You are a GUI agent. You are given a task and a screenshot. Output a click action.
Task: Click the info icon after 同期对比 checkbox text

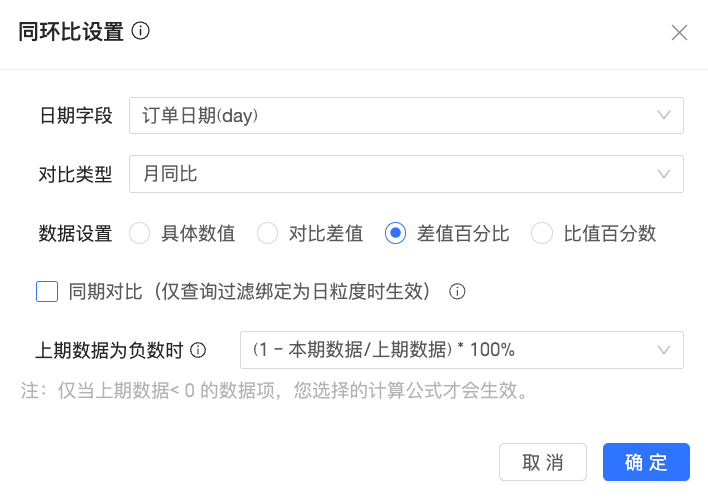coord(457,291)
